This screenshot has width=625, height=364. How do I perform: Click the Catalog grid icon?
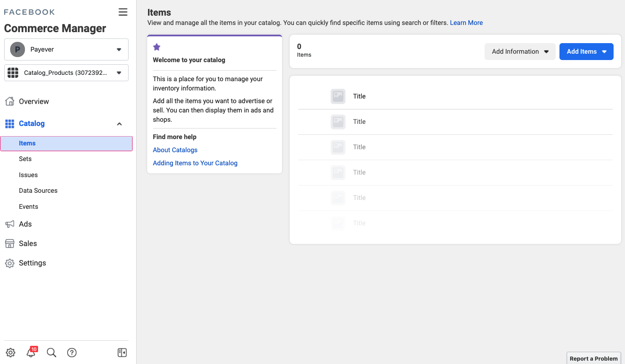click(10, 123)
